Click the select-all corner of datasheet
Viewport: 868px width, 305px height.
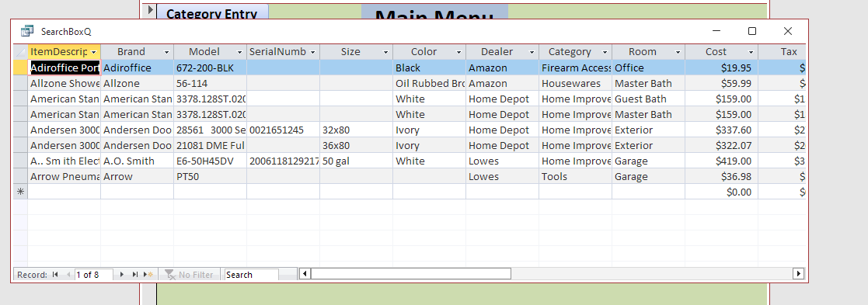pos(20,52)
